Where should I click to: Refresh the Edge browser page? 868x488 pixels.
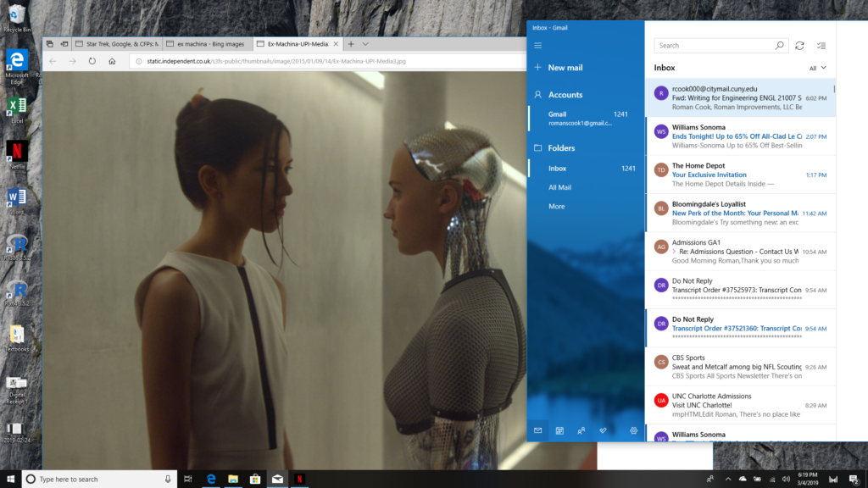point(92,61)
